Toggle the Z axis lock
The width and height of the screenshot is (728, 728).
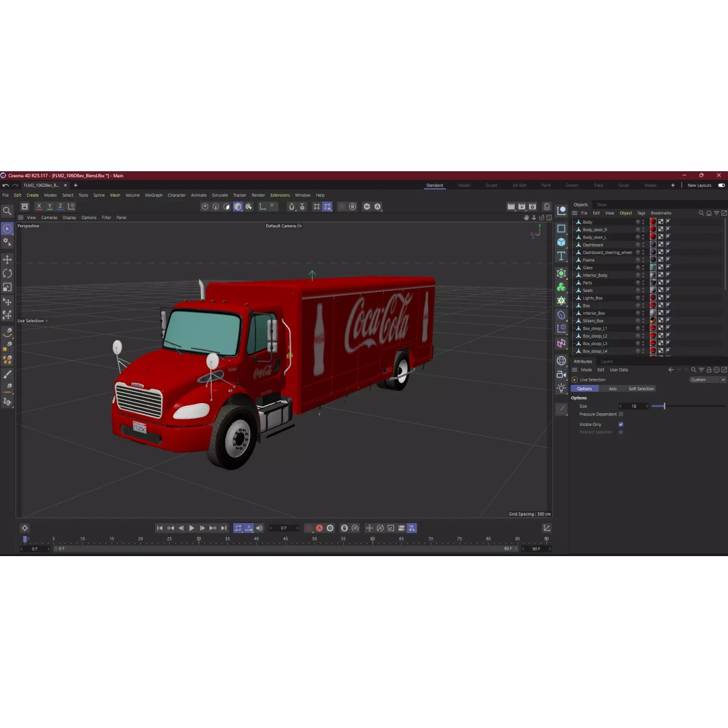(x=61, y=207)
